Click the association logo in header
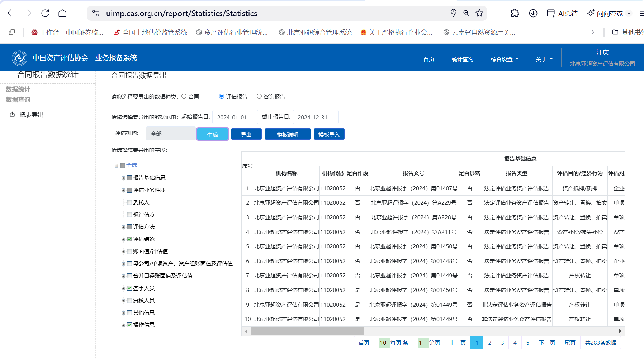 tap(19, 58)
